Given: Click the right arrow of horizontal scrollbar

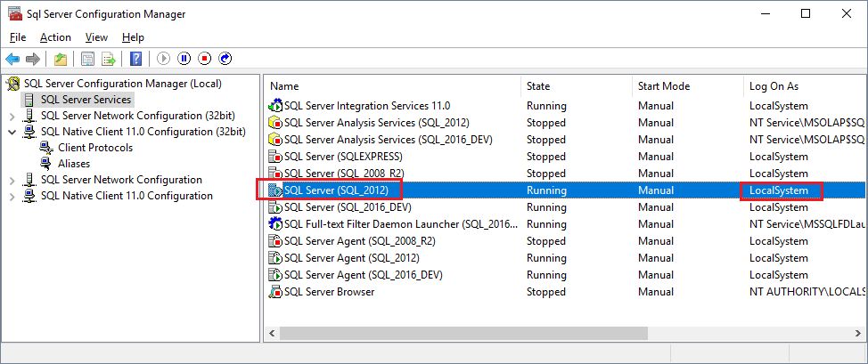Looking at the screenshot, I should [860, 333].
